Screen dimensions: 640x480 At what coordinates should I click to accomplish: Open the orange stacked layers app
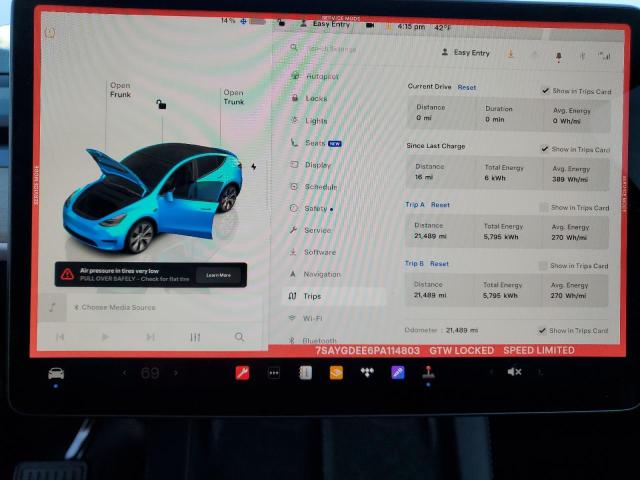(336, 372)
